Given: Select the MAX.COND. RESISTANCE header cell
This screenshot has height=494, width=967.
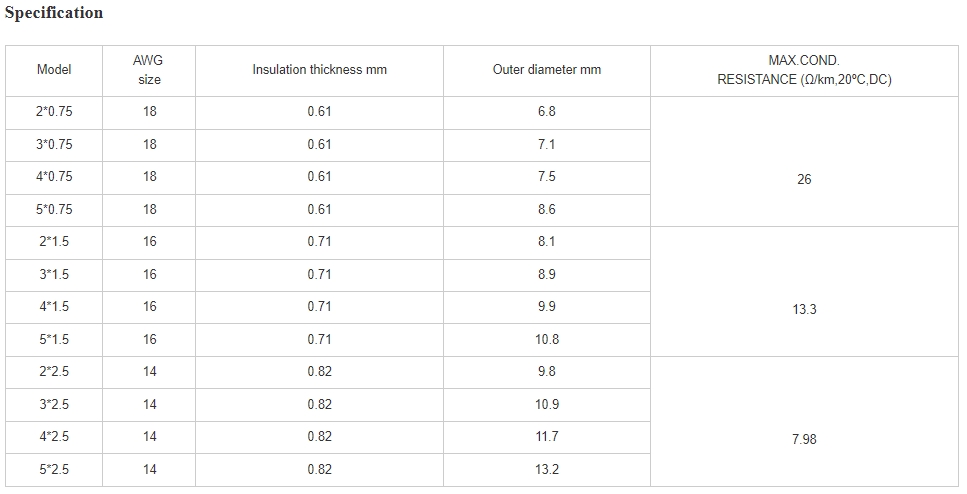Looking at the screenshot, I should tap(804, 70).
